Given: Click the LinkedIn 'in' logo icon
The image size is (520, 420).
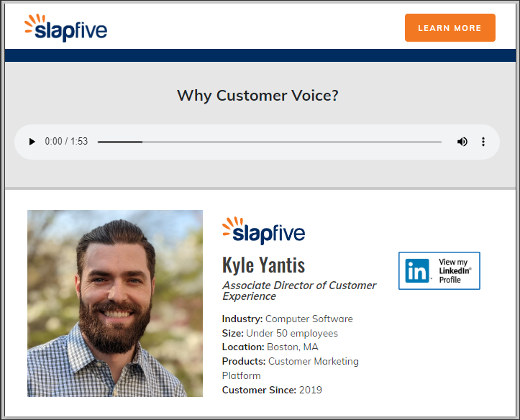Looking at the screenshot, I should pos(416,270).
